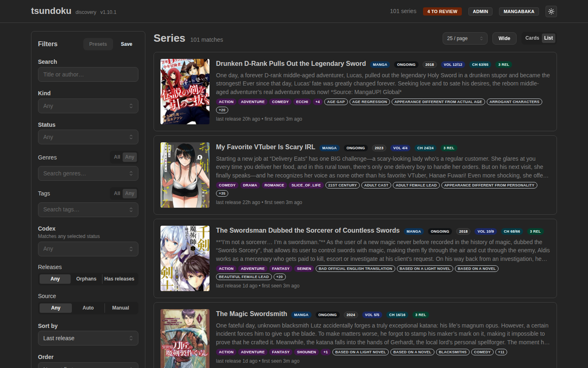This screenshot has width=588, height=368.
Task: Save the current filter preset
Action: pos(127,44)
